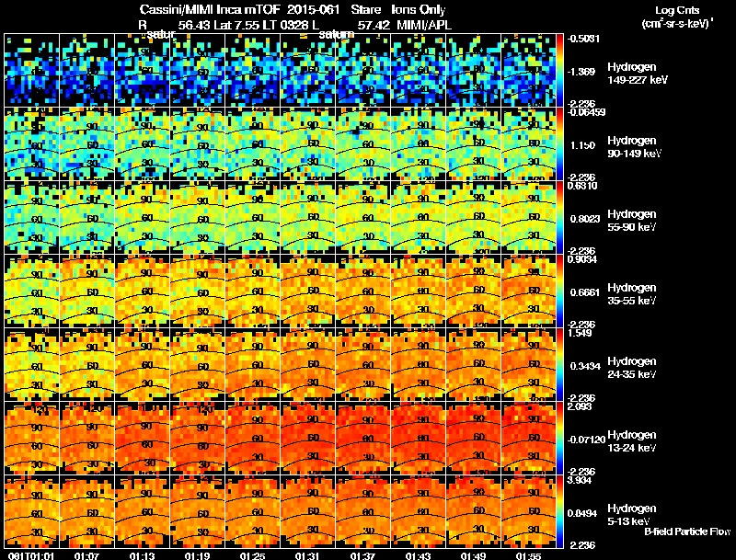Click the '01:43' time axis label
The height and width of the screenshot is (560, 736).
pos(419,555)
